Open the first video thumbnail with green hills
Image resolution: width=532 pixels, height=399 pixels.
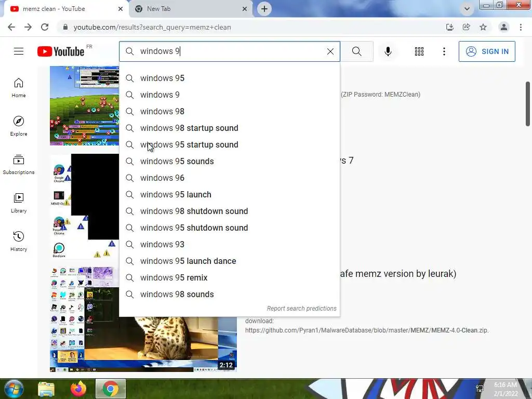[84, 105]
